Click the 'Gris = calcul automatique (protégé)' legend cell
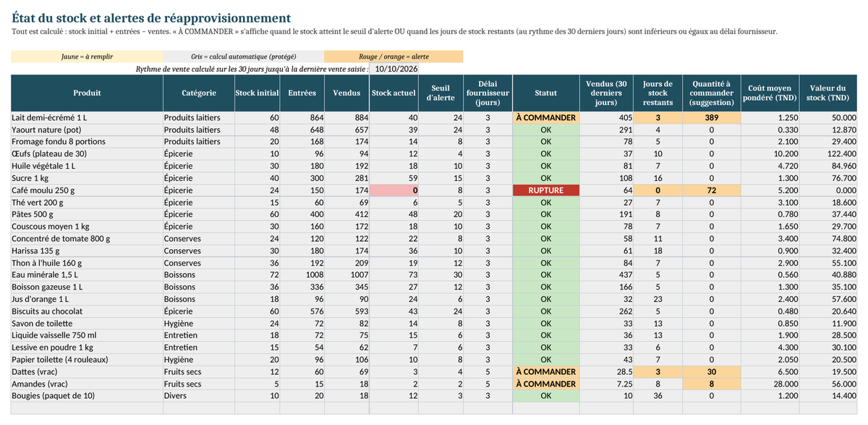 244,56
